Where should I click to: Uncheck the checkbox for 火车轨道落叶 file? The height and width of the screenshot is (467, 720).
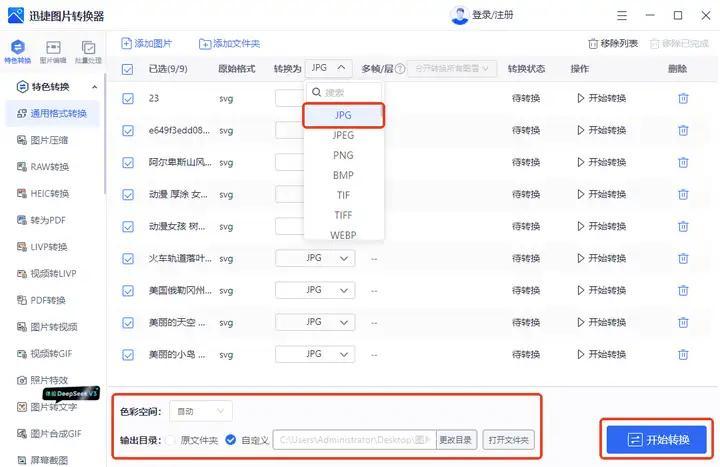click(127, 258)
